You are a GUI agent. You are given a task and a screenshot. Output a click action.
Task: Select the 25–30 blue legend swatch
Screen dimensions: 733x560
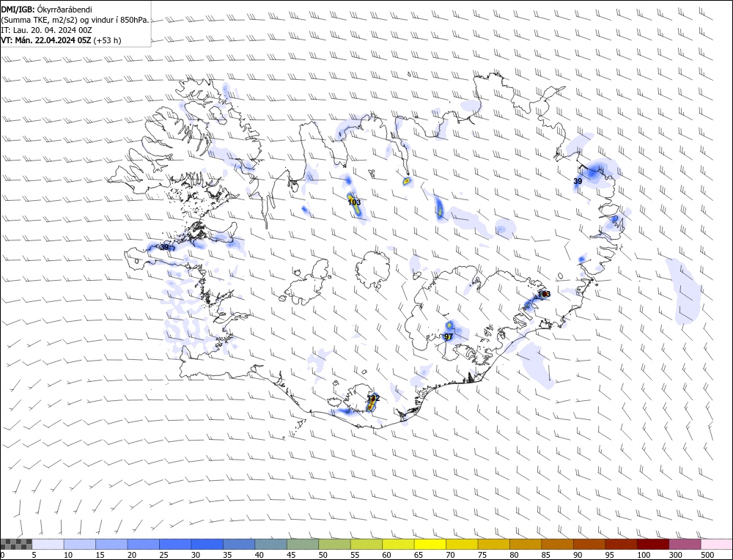pos(175,544)
